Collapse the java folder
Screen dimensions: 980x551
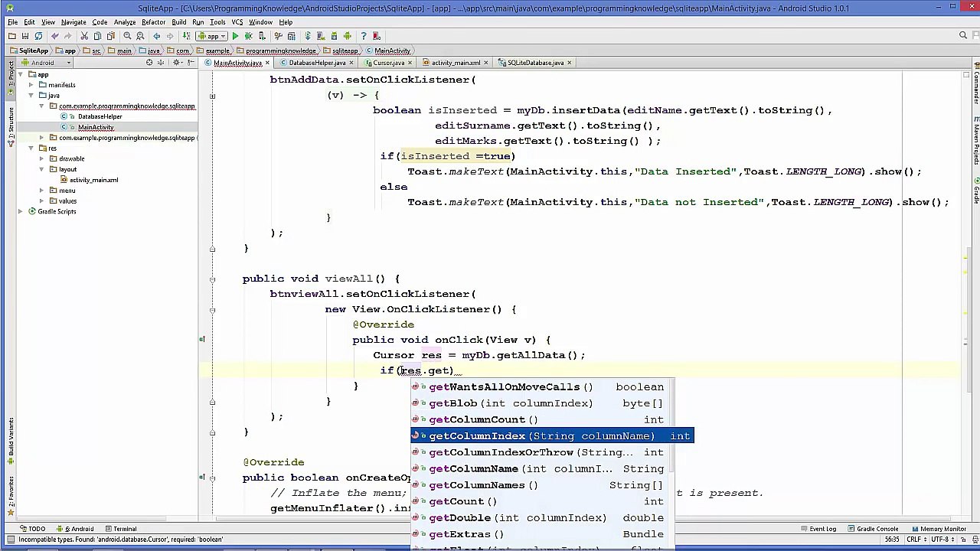(x=31, y=96)
